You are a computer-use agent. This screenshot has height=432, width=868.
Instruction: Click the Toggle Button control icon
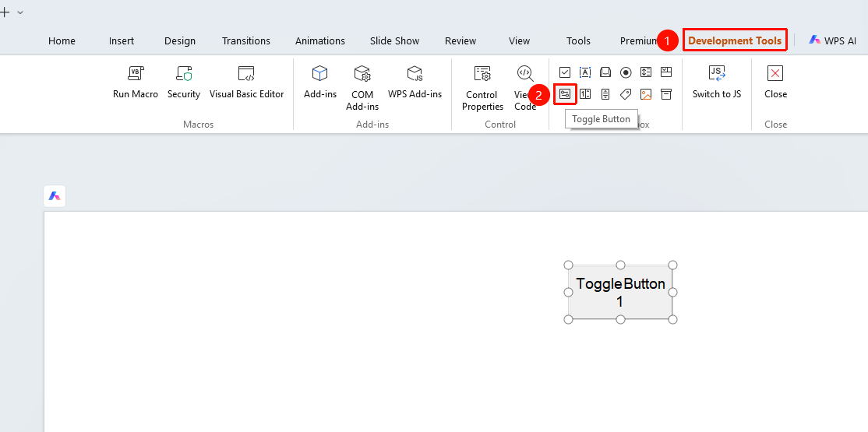(565, 94)
